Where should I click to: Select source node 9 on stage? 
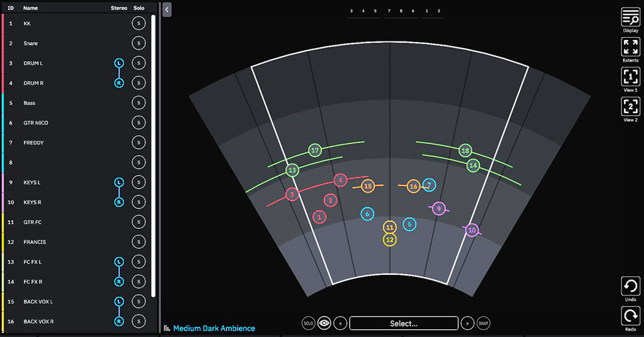pyautogui.click(x=439, y=208)
